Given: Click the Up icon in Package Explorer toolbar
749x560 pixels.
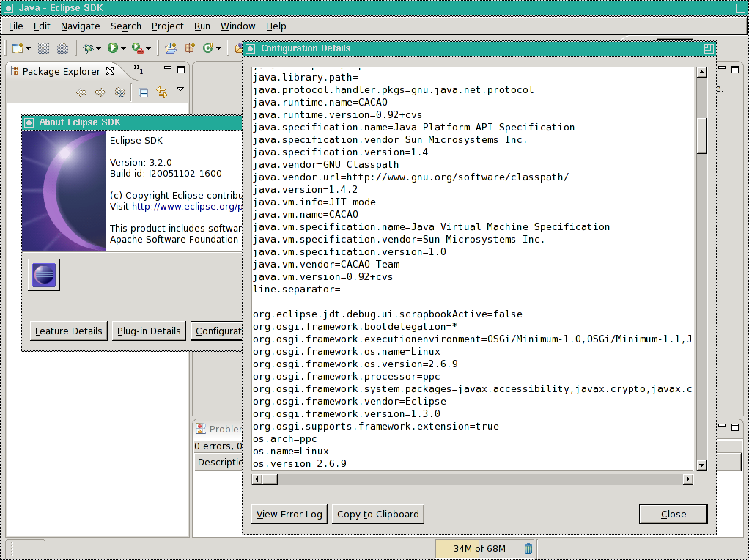Looking at the screenshot, I should coord(119,92).
